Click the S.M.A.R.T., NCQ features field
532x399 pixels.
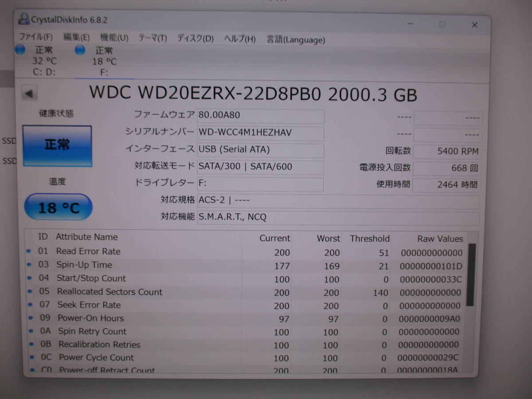point(338,218)
